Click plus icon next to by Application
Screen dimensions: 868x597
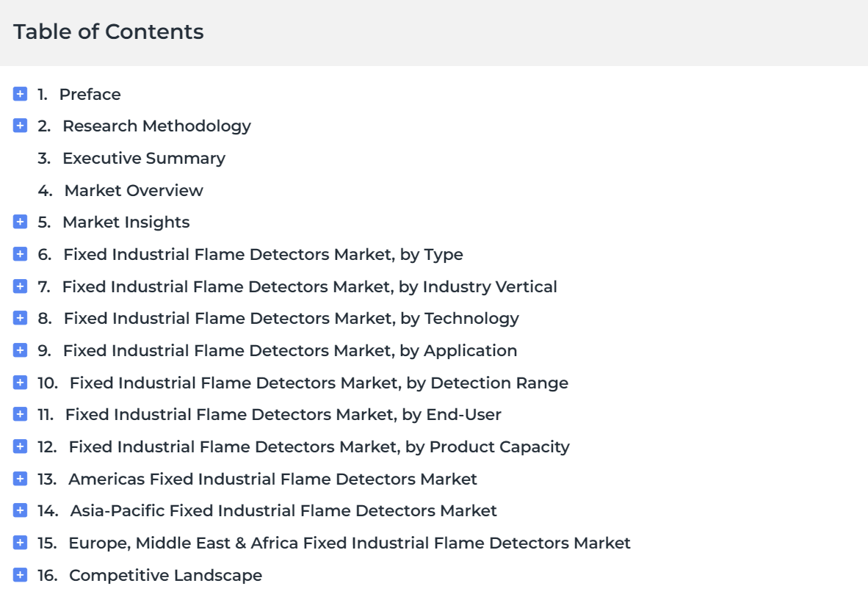point(20,350)
